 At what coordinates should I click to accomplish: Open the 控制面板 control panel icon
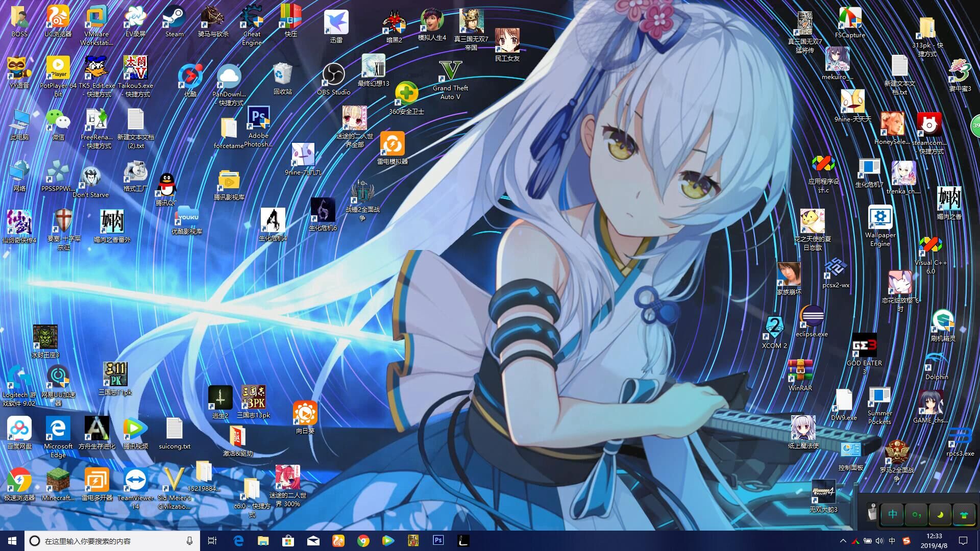pyautogui.click(x=850, y=456)
